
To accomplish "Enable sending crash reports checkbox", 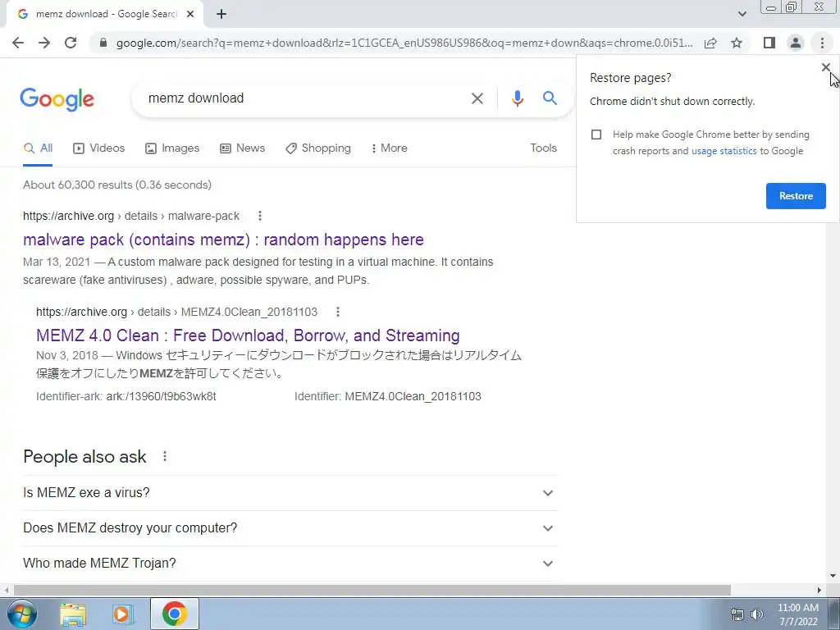I will [596, 135].
